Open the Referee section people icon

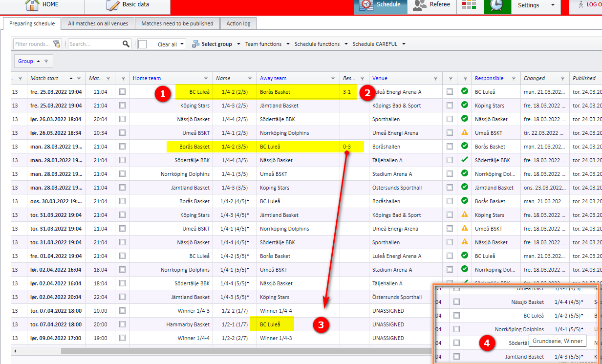coord(420,5)
